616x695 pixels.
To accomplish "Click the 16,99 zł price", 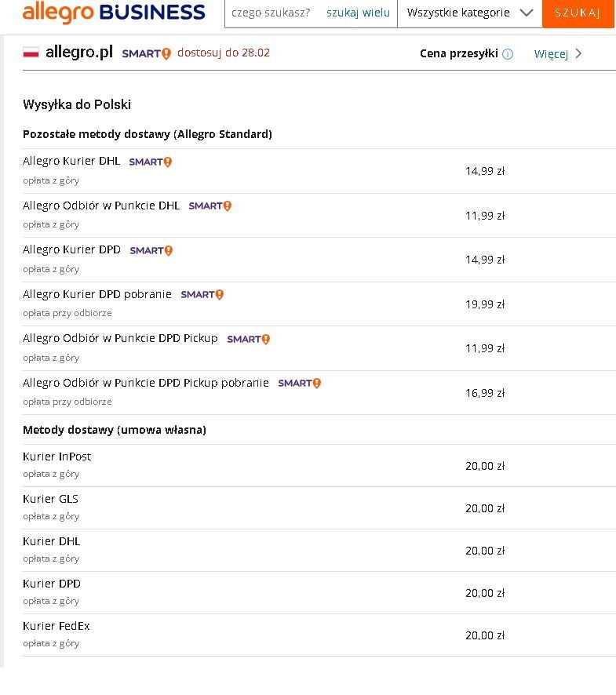I will pos(485,393).
